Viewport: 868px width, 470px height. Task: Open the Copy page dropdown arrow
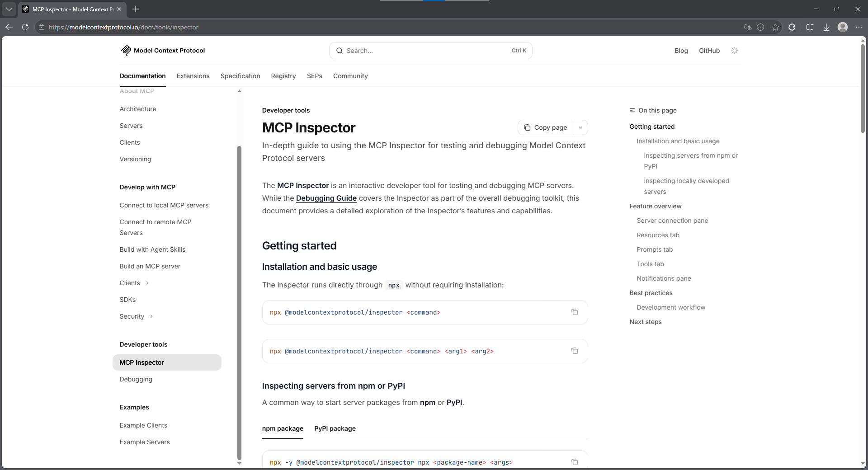[x=580, y=127]
